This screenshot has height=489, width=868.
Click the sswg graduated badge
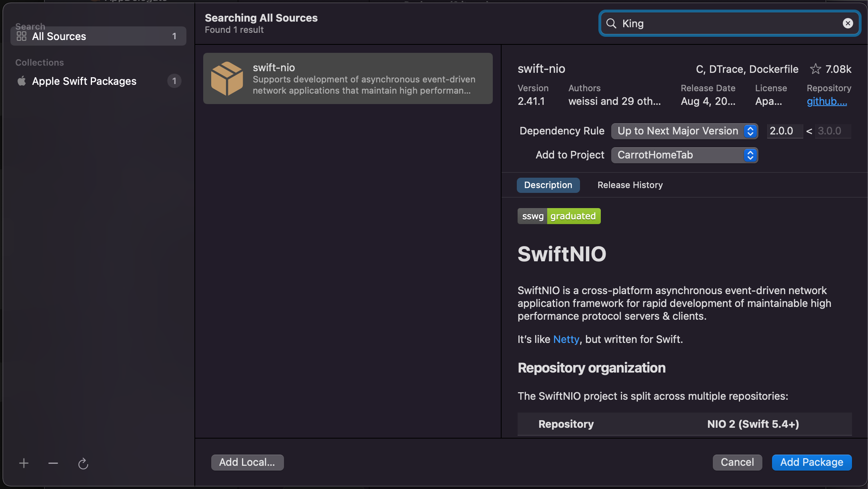(x=559, y=216)
